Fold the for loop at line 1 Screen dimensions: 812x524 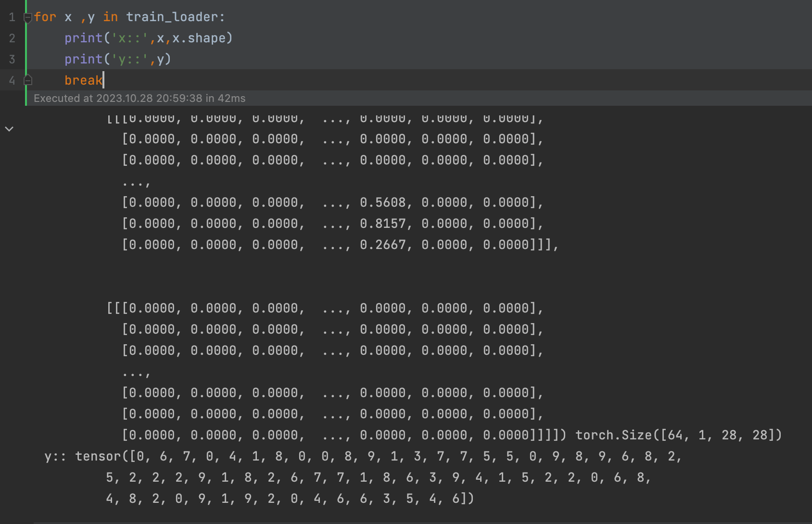28,18
